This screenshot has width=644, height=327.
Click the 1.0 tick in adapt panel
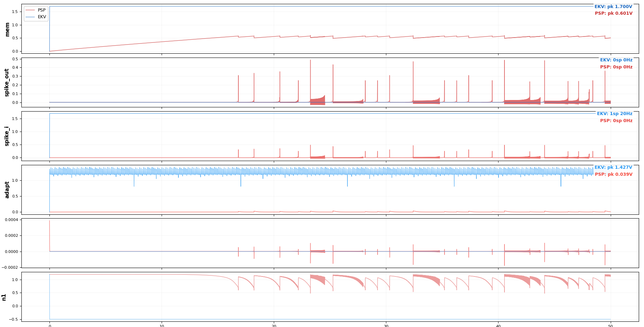(x=15, y=180)
